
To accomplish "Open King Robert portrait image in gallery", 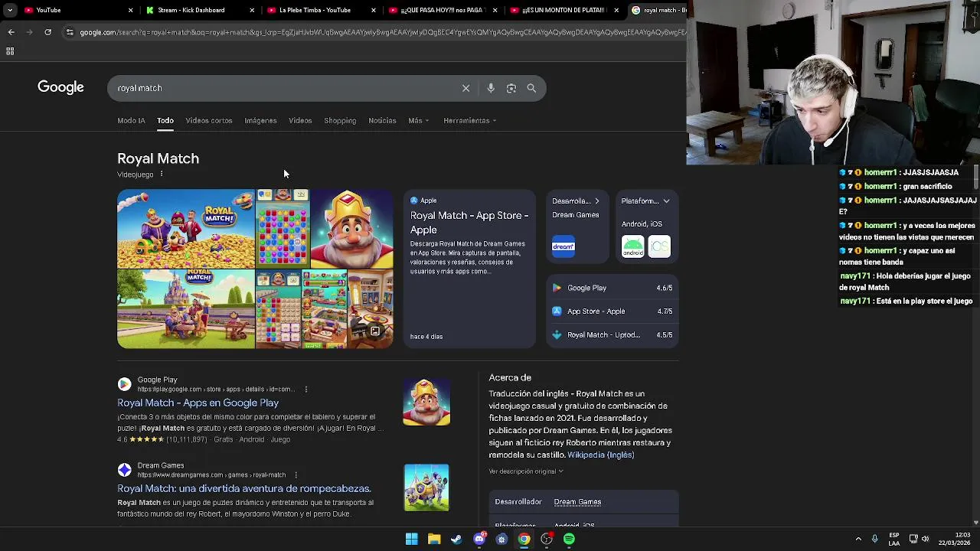I will [352, 229].
